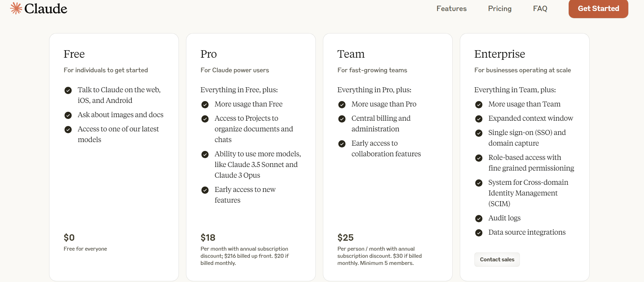This screenshot has width=644, height=282.
Task: Select the Pro plan heading
Action: coord(208,54)
